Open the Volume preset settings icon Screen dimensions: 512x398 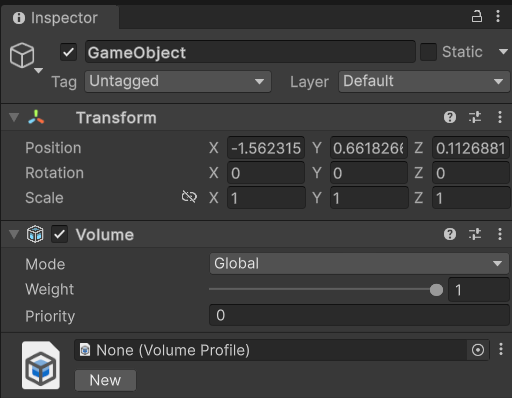pyautogui.click(x=475, y=234)
